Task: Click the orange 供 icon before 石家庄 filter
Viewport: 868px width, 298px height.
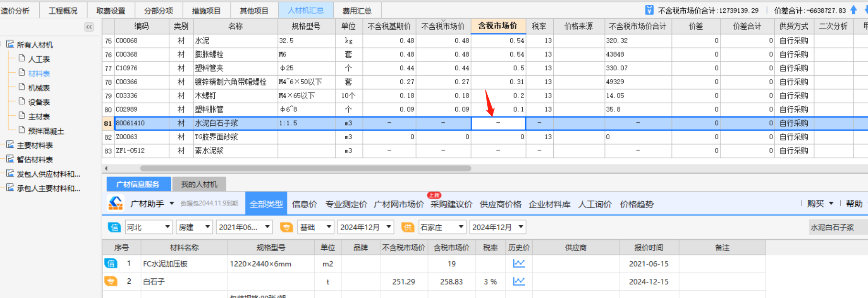Action: [x=407, y=227]
